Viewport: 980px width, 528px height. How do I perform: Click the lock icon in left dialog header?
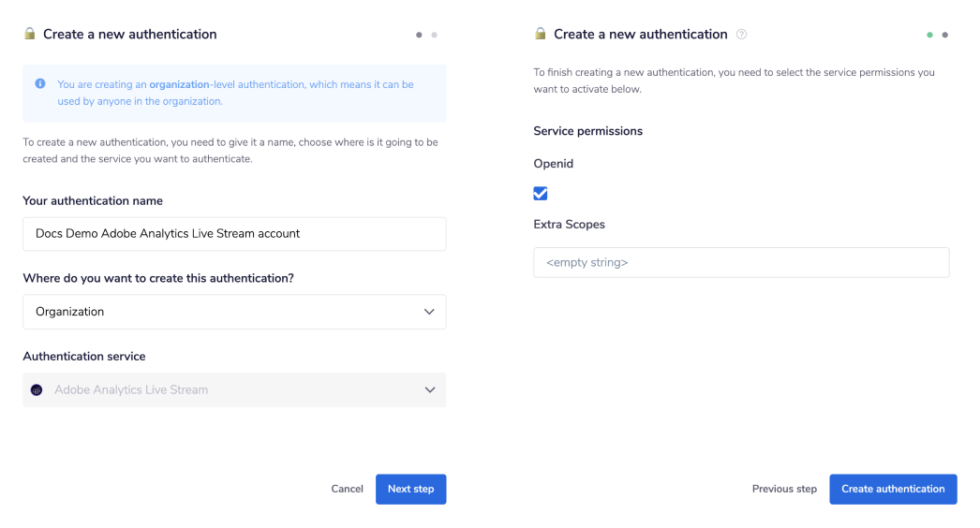click(x=29, y=34)
